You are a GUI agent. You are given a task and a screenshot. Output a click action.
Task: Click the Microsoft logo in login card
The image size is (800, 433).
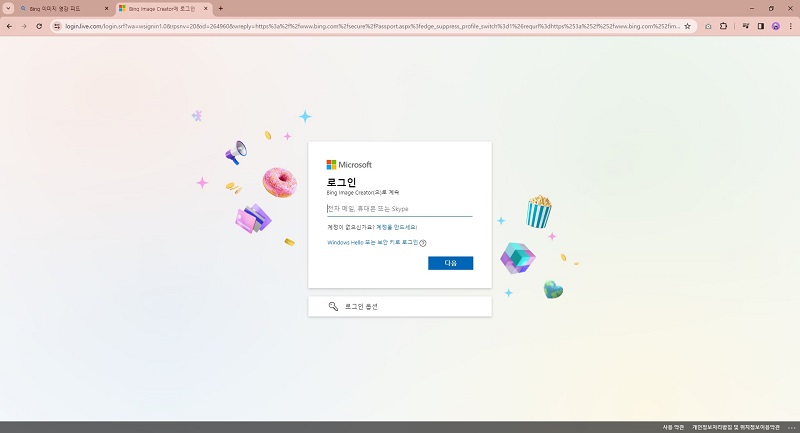tap(349, 165)
